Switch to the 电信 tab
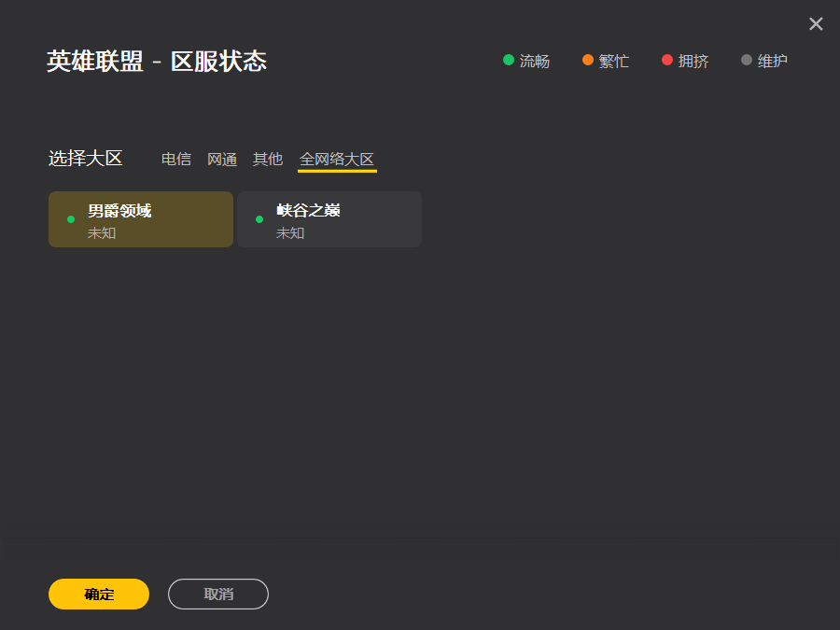840x630 pixels. point(176,160)
